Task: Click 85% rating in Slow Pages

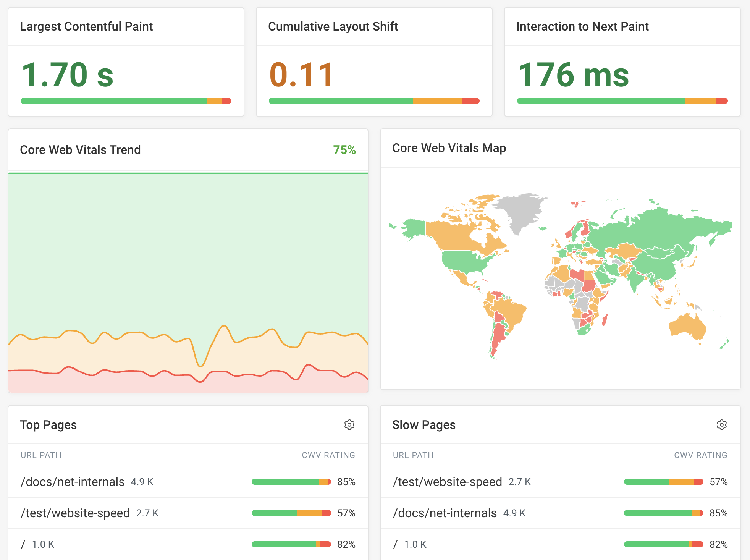Action: pos(719,513)
